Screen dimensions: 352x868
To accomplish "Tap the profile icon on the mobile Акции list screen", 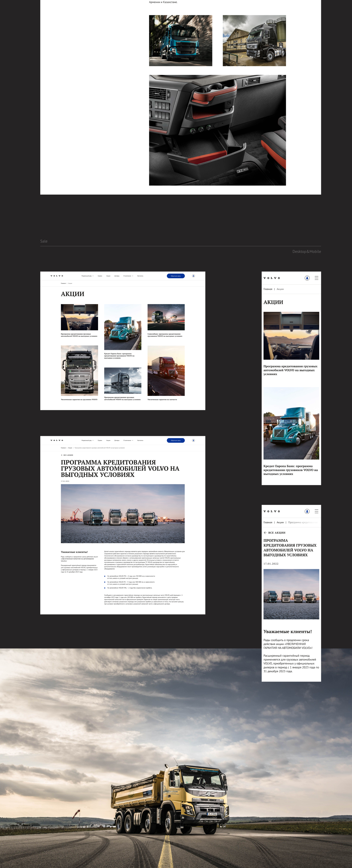I will pyautogui.click(x=307, y=278).
